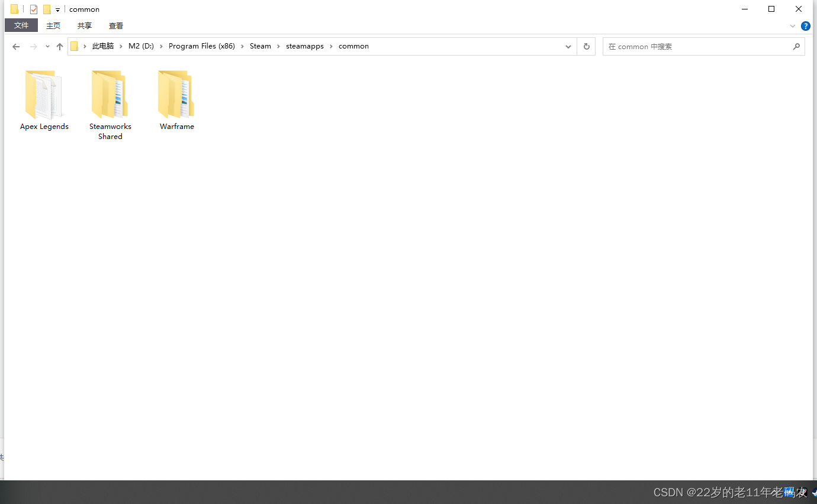This screenshot has height=504, width=817.
Task: Open the 文件 menu tab
Action: coord(21,25)
